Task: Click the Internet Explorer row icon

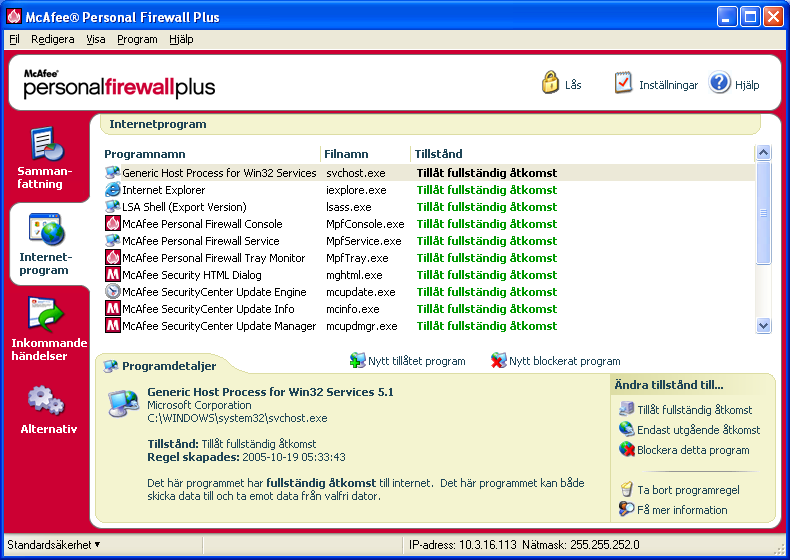Action: pyautogui.click(x=112, y=190)
